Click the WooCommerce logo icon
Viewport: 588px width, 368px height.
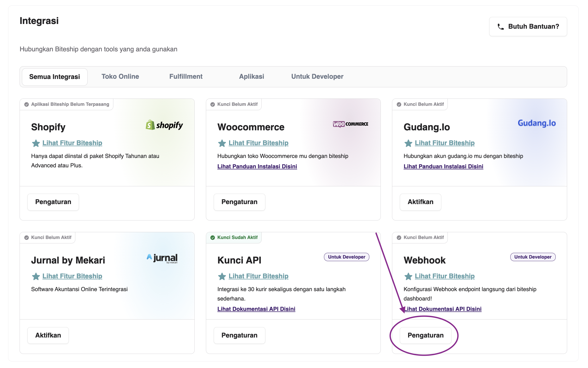(351, 124)
